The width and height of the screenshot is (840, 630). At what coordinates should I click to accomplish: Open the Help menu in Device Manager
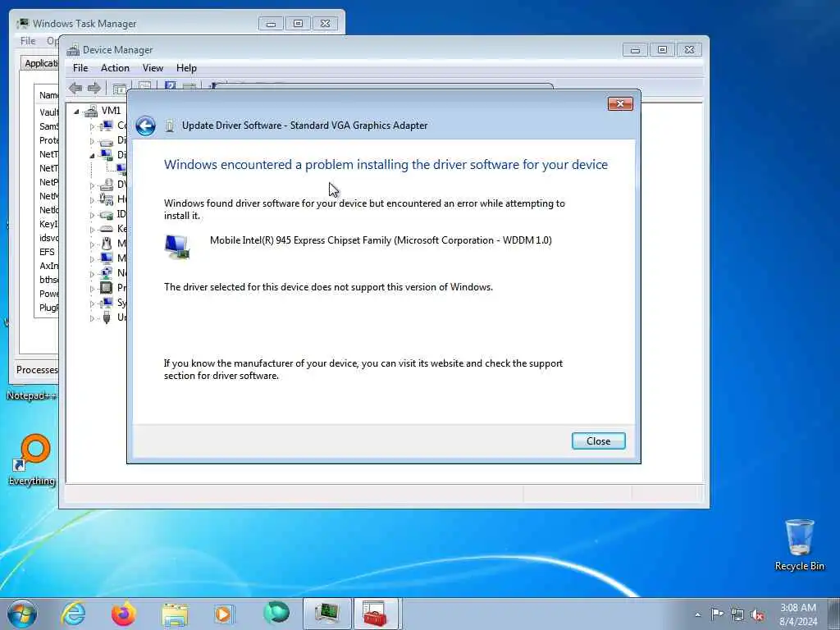186,68
